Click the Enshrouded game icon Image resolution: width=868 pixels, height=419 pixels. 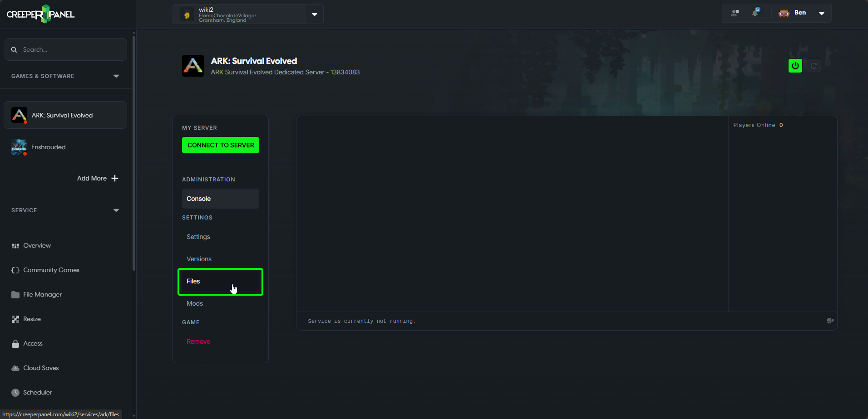pyautogui.click(x=19, y=147)
